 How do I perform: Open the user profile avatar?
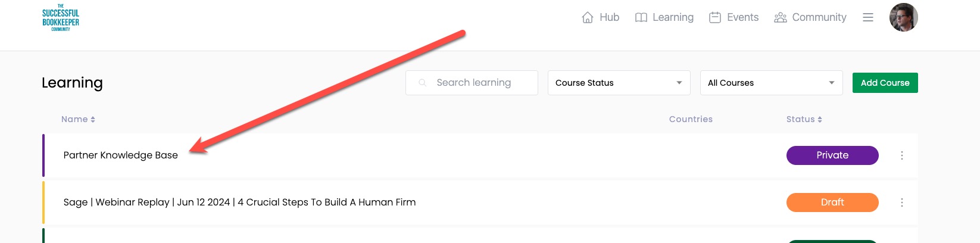click(x=903, y=17)
